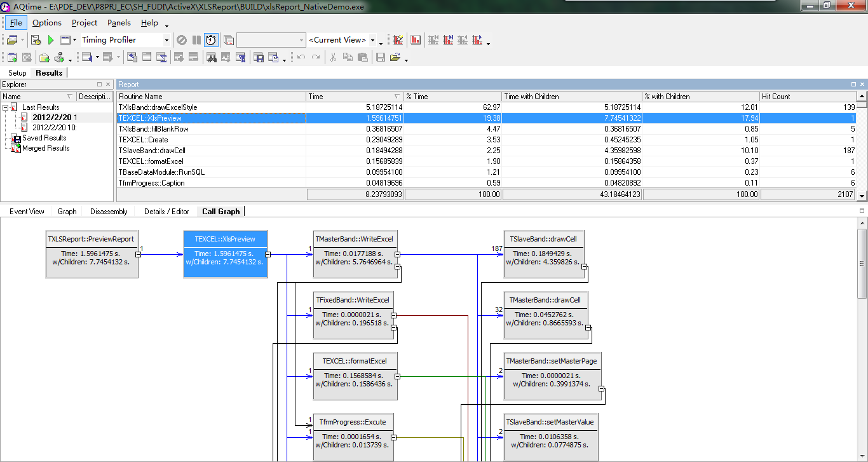Click the floppy disk Save icon

[x=381, y=58]
